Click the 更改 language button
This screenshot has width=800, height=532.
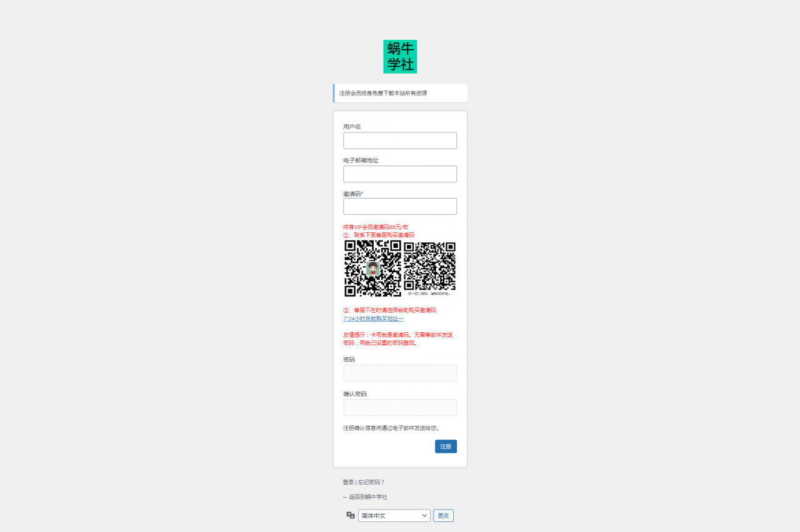(443, 516)
